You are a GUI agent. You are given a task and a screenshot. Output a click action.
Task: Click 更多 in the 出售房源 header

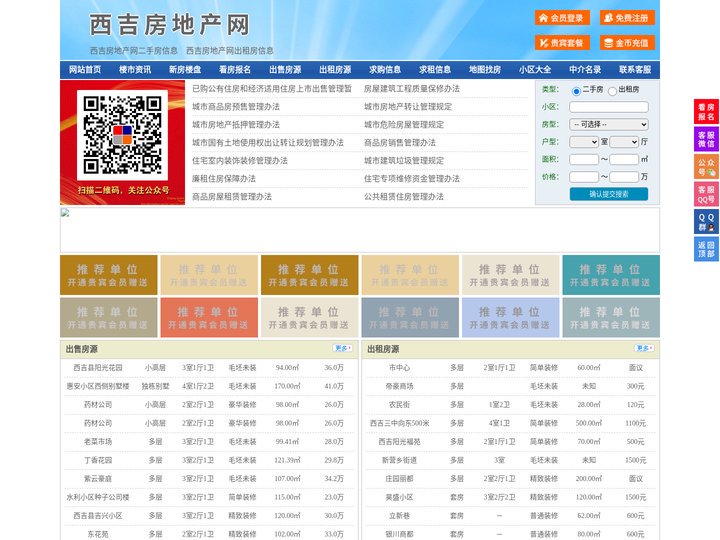pyautogui.click(x=343, y=349)
